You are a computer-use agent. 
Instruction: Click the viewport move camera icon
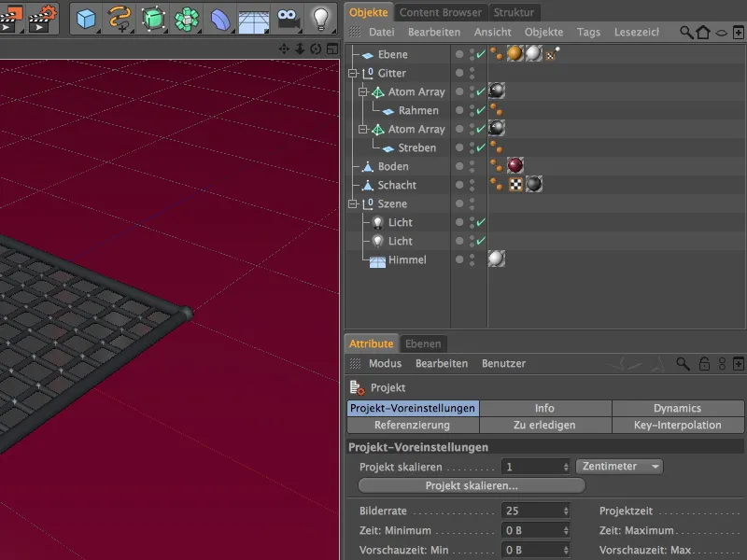coord(284,49)
